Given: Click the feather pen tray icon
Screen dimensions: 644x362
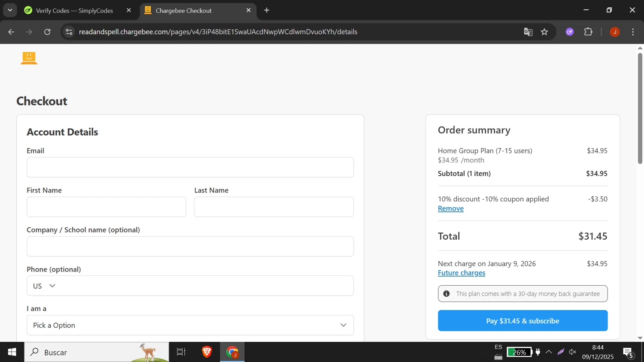Looking at the screenshot, I should [561, 352].
